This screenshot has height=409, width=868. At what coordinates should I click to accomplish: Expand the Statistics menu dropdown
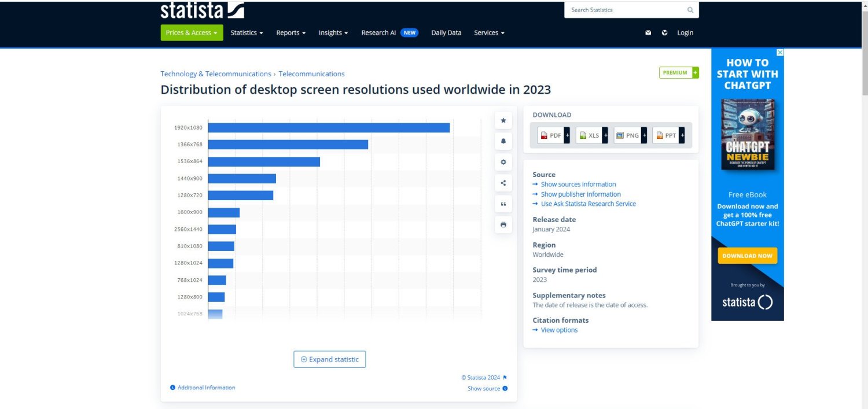pyautogui.click(x=247, y=33)
